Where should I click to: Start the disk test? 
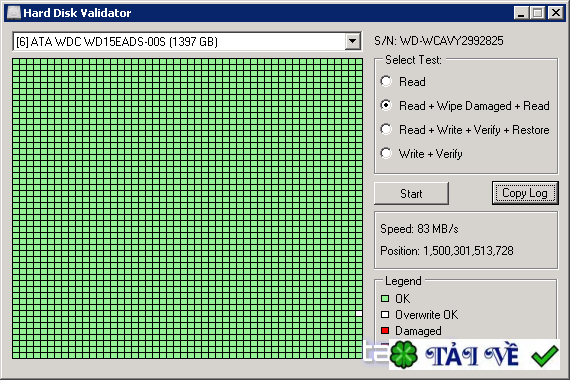(x=411, y=193)
